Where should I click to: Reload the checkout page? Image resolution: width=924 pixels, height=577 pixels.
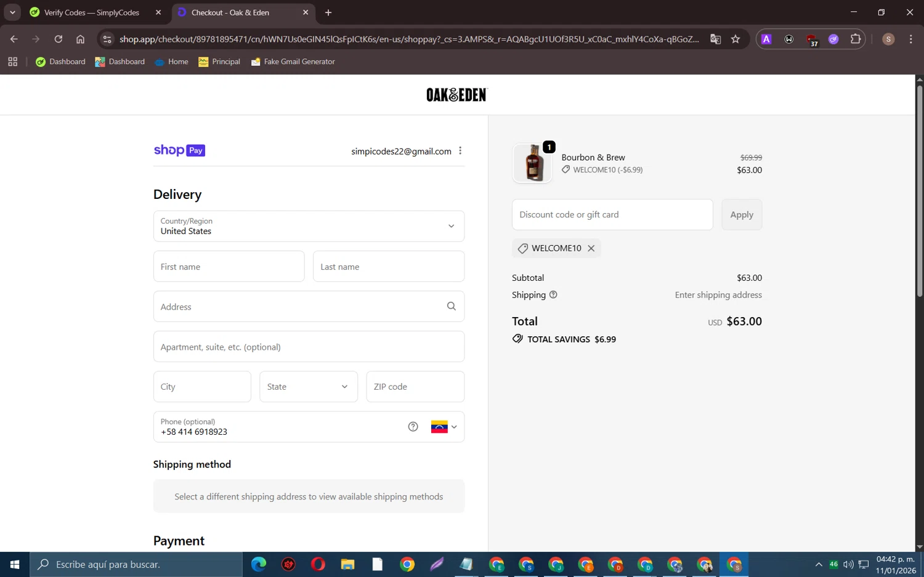(58, 39)
